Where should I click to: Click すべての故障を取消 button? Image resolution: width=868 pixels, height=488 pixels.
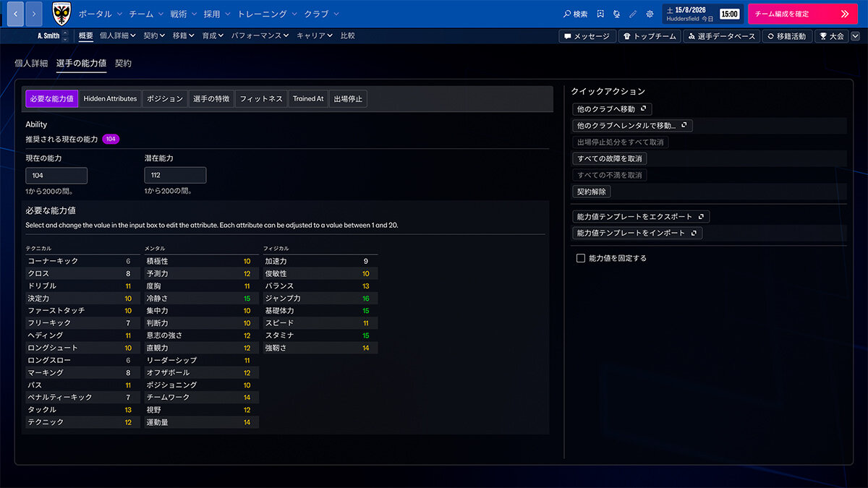coord(609,158)
